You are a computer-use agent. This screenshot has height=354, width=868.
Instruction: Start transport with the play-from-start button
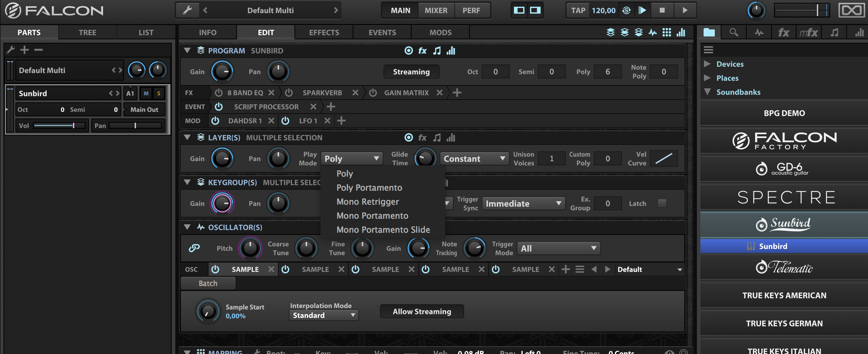tap(642, 11)
